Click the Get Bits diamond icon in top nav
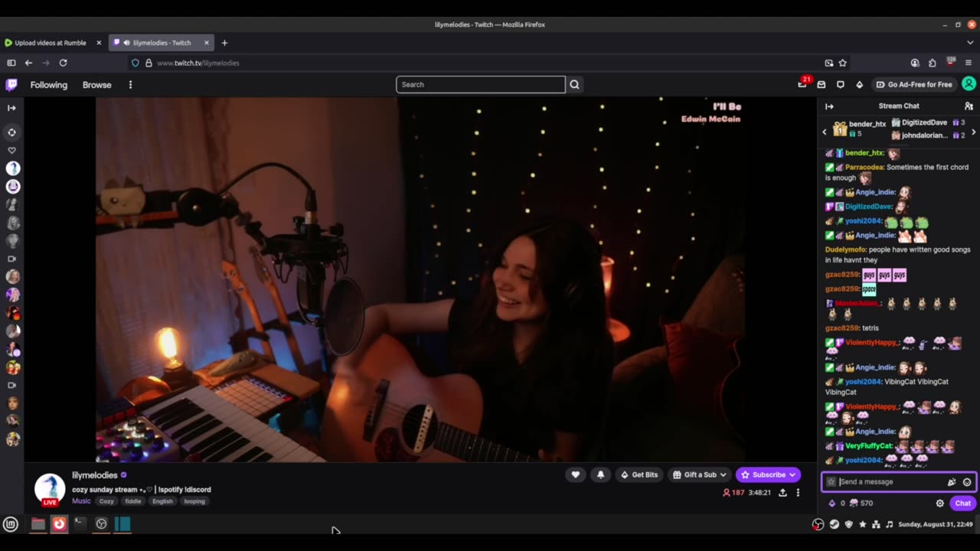The width and height of the screenshot is (980, 551). [859, 85]
